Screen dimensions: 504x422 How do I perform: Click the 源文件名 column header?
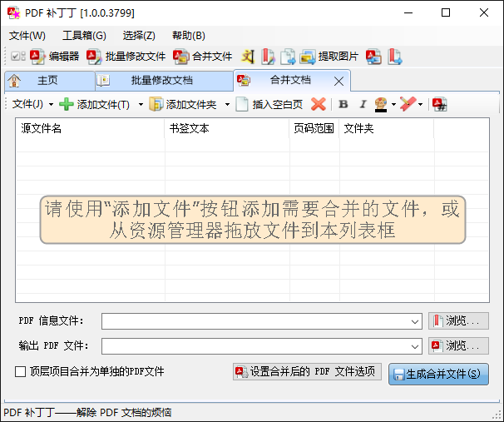coord(90,129)
